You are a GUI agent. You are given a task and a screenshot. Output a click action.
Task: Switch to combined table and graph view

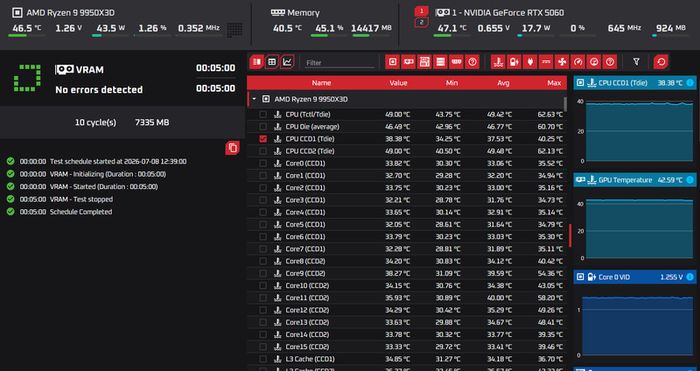click(x=257, y=62)
